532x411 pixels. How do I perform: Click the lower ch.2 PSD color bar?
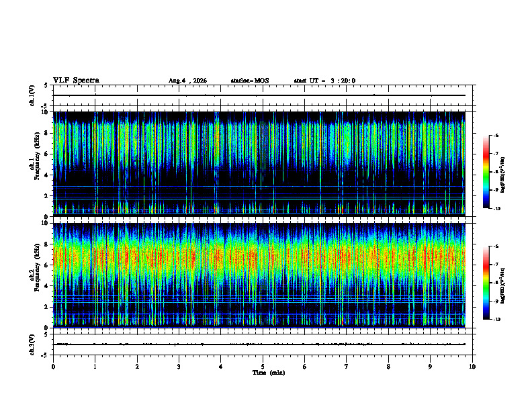[486, 283]
